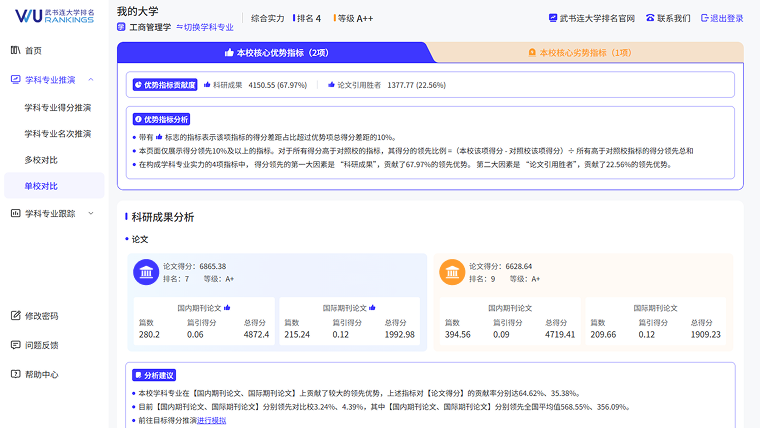The image size is (760, 428).
Task: Click total score 4872.4 value
Action: [256, 334]
